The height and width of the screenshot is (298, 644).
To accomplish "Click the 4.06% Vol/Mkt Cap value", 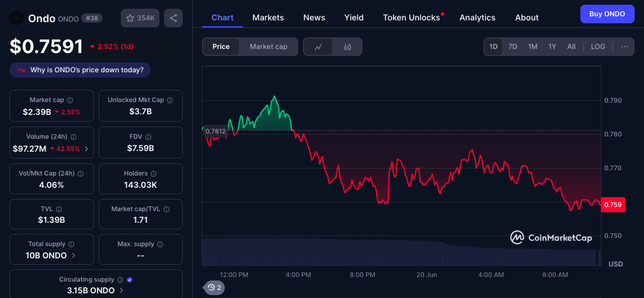I will point(52,185).
